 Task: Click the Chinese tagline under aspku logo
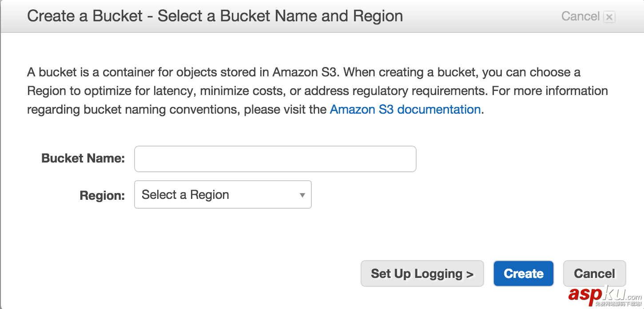[x=618, y=304]
